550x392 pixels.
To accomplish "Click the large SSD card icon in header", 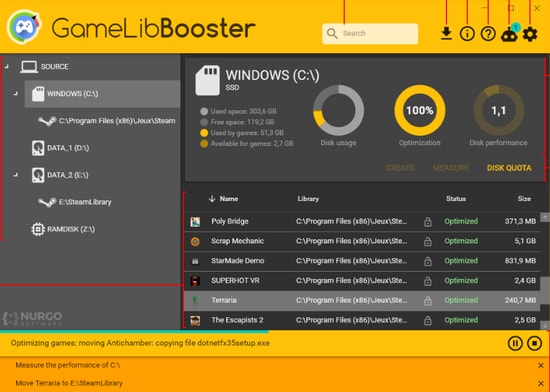I will click(x=208, y=80).
